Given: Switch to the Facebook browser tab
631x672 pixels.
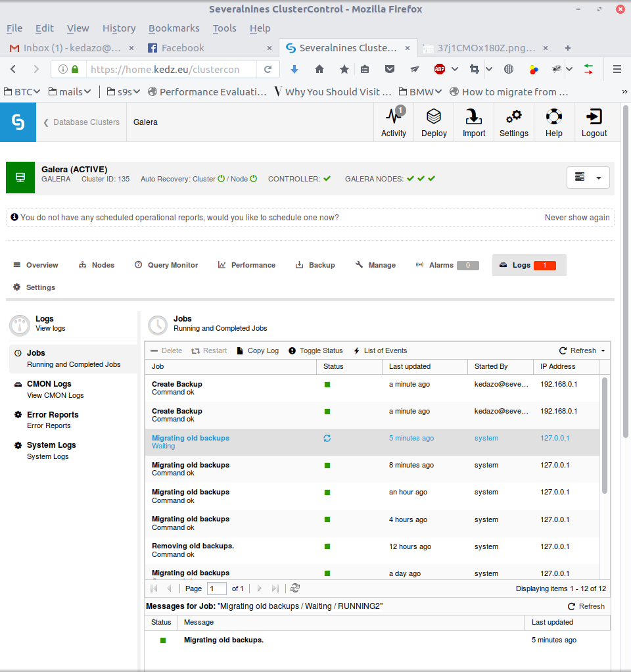Looking at the screenshot, I should 209,48.
